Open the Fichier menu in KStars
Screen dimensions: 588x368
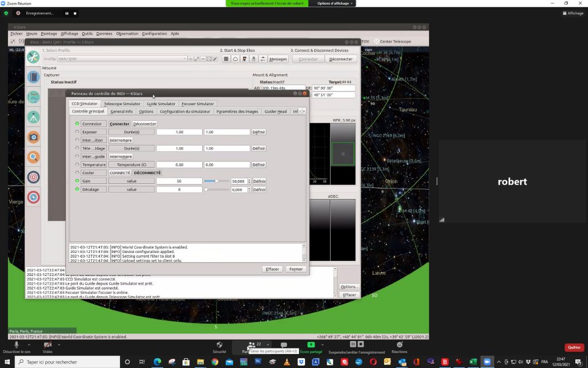click(x=17, y=34)
